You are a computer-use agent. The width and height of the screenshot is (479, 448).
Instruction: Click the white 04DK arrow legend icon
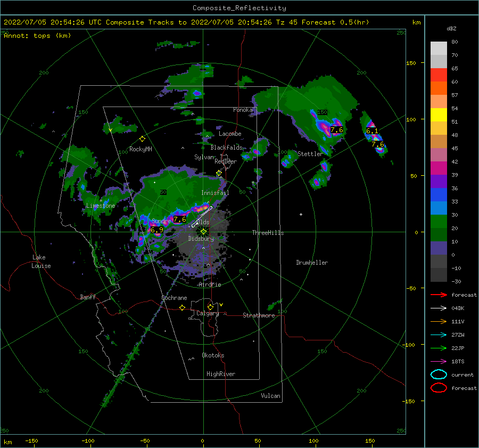click(439, 308)
